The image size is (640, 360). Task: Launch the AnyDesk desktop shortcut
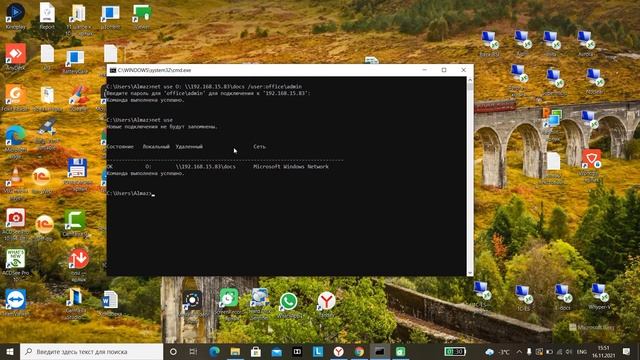point(16,54)
